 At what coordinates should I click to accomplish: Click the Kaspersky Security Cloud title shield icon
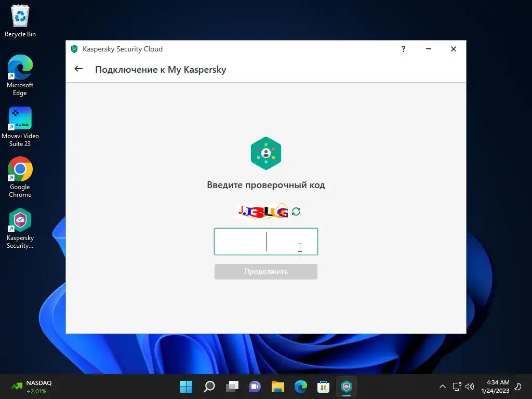(x=74, y=49)
